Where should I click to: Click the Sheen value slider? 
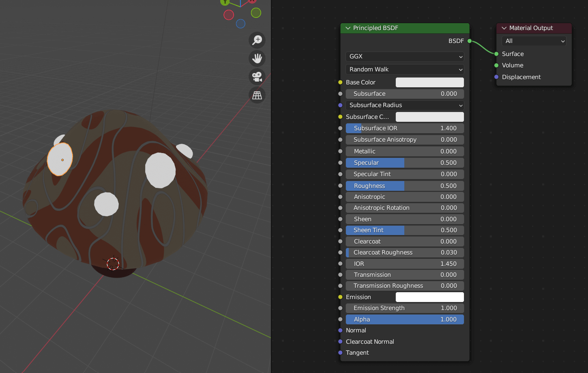coord(405,219)
